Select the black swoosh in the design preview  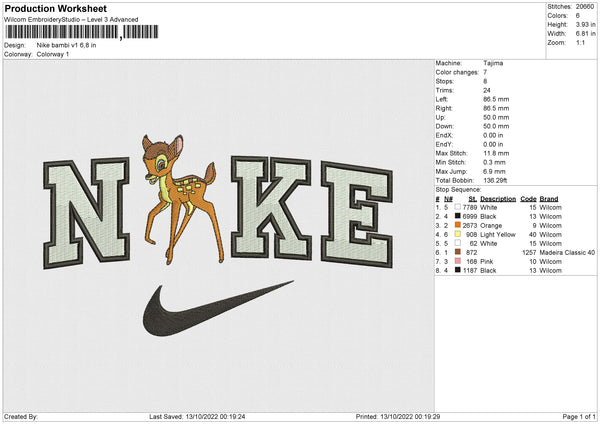tap(218, 308)
